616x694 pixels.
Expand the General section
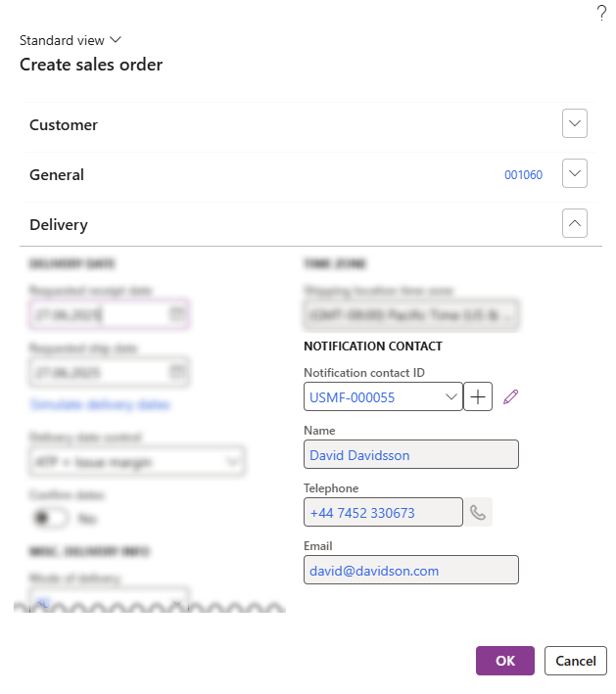[x=576, y=174]
